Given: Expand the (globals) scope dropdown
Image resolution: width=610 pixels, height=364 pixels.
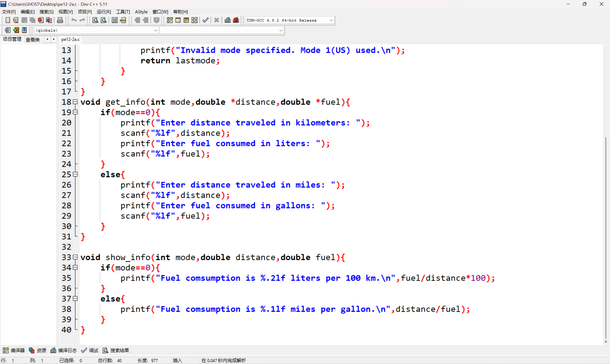Looking at the screenshot, I should tap(155, 30).
